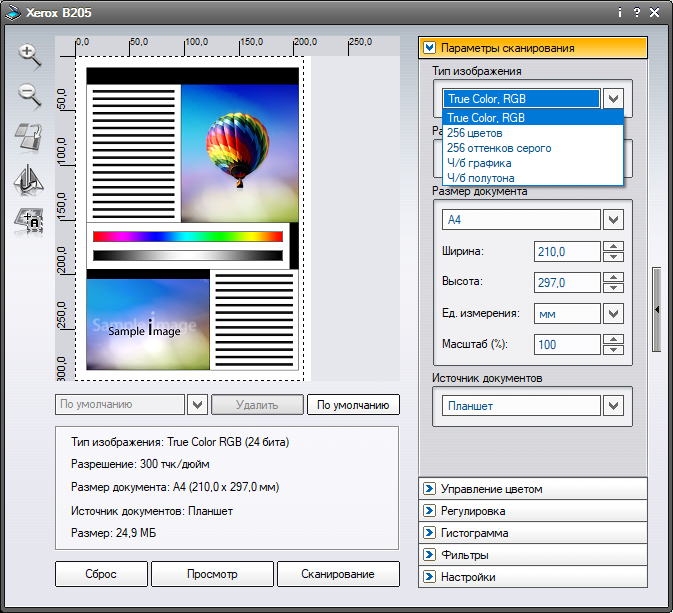Click the auto-select scan area icon

point(28,220)
